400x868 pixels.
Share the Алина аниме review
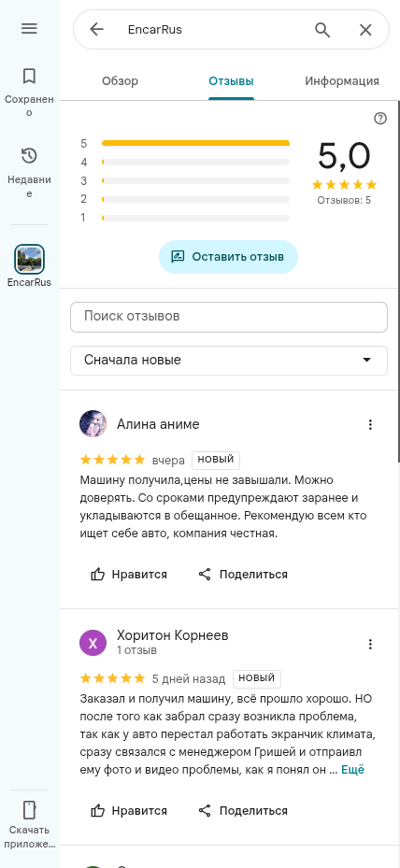tap(243, 574)
